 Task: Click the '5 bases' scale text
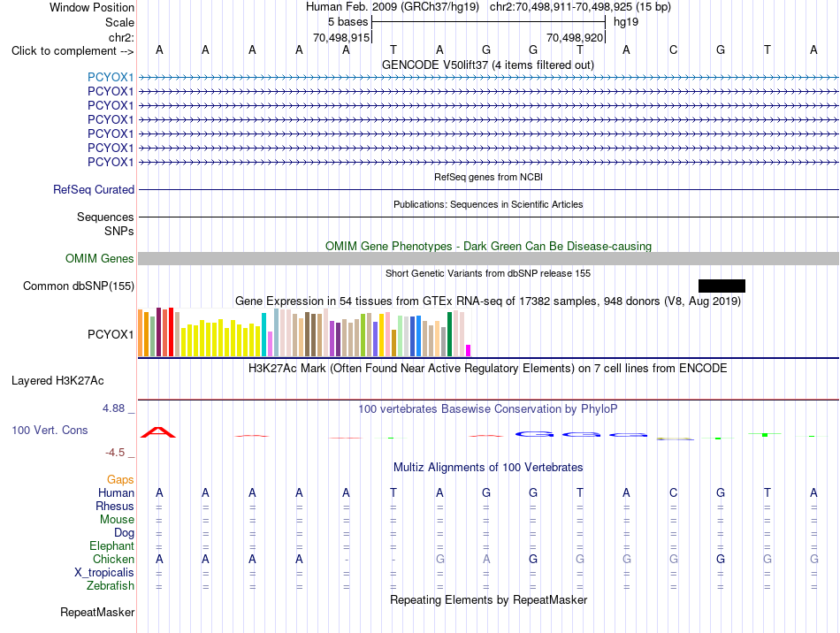tap(348, 22)
